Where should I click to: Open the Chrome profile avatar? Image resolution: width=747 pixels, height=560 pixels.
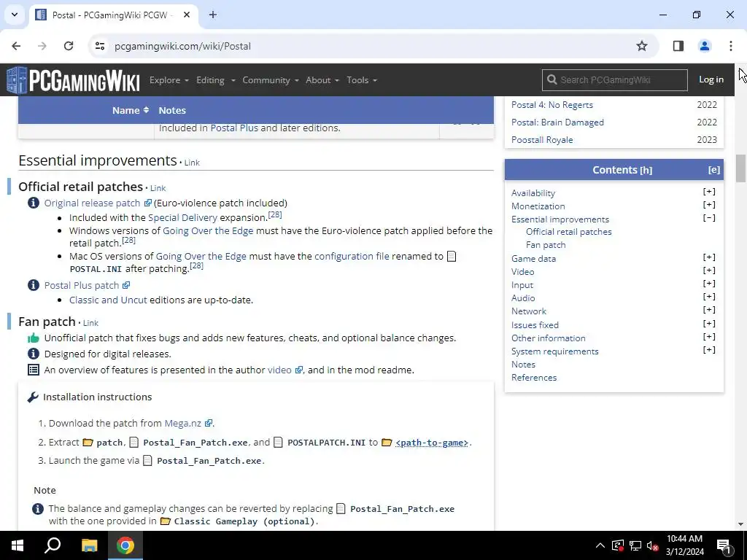704,46
